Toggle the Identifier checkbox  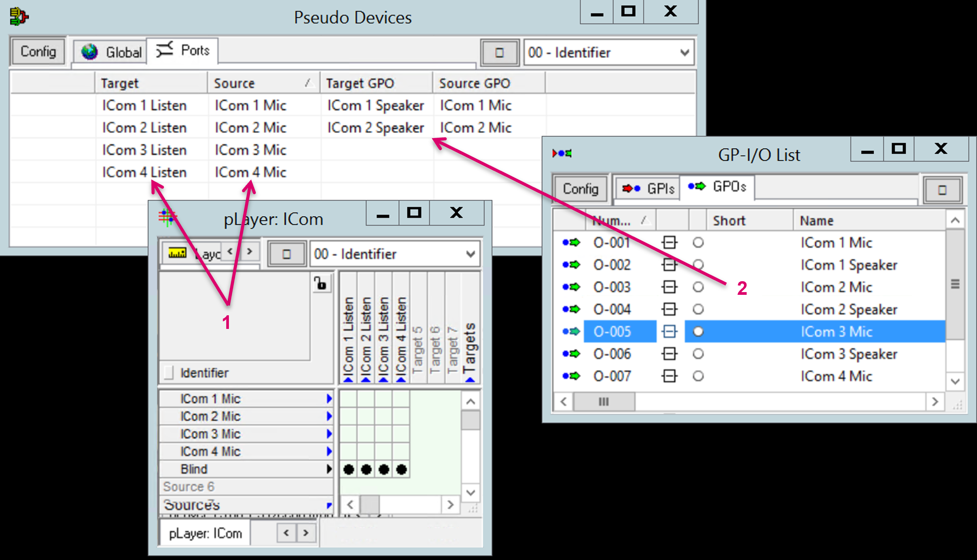[x=169, y=373]
